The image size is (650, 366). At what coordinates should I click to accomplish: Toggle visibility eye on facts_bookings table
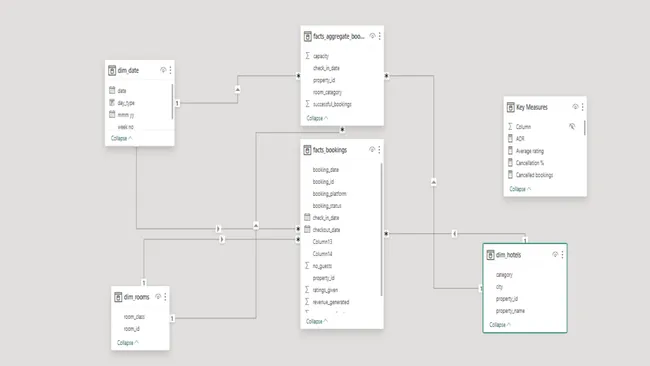[x=372, y=150]
